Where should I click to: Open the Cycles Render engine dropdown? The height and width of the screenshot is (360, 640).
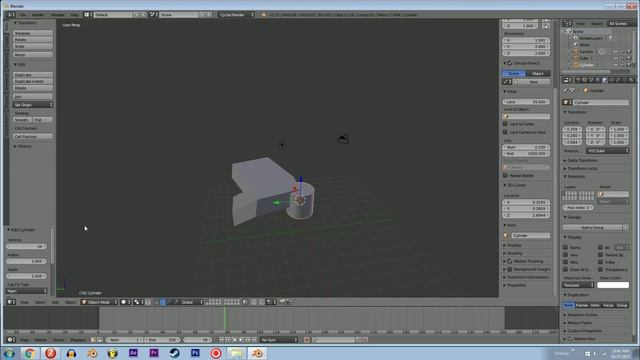236,15
